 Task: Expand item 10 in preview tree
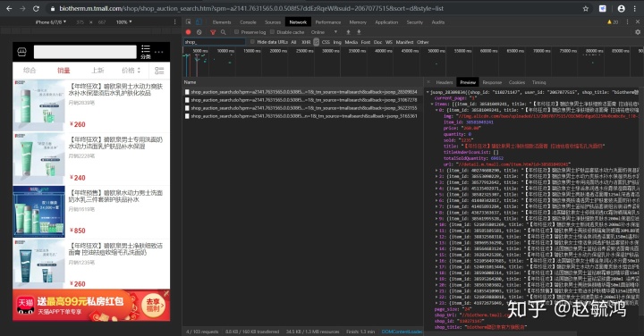click(437, 224)
